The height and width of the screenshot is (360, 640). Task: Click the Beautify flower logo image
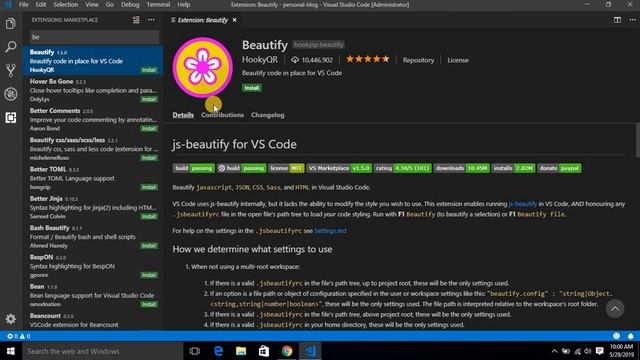click(202, 67)
